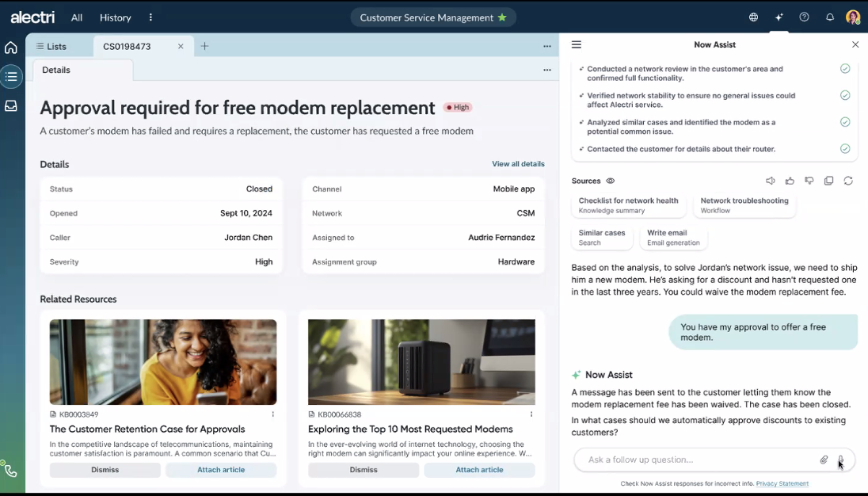The width and height of the screenshot is (868, 496).
Task: Open the History menu
Action: click(116, 17)
